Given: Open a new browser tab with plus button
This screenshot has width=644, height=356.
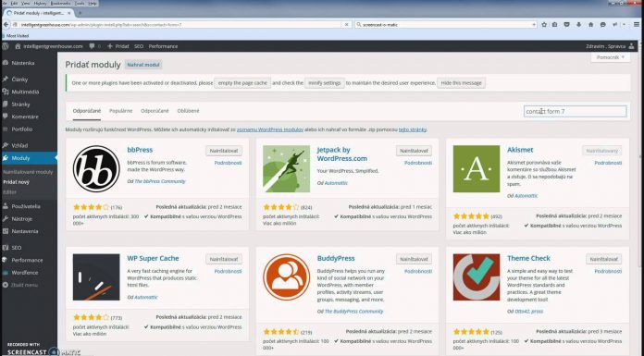Looking at the screenshot, I should point(80,13).
